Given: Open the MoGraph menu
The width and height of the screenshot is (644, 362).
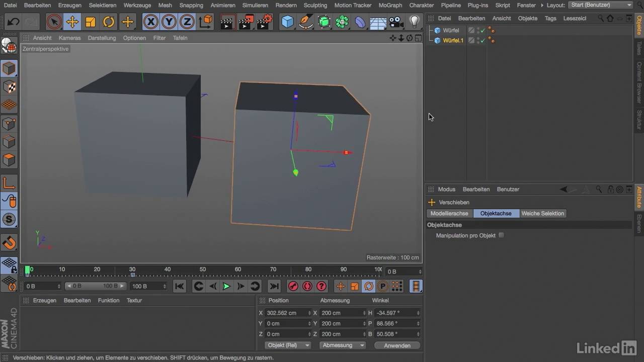Looking at the screenshot, I should pyautogui.click(x=390, y=5).
